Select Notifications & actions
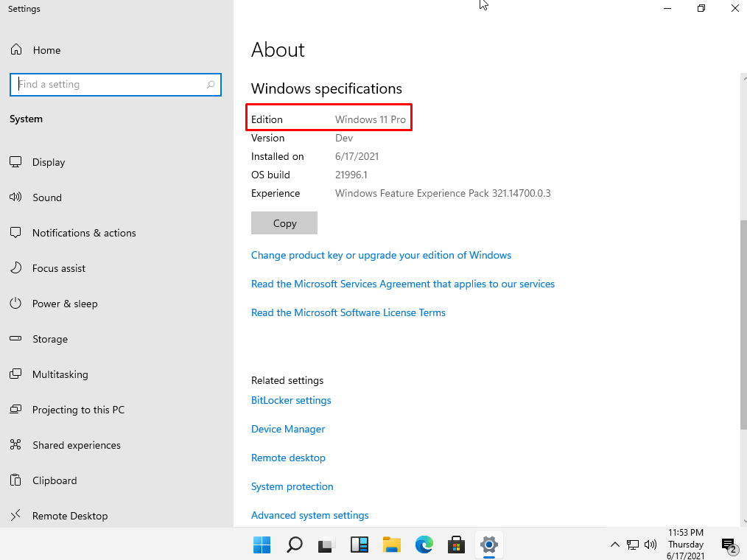The width and height of the screenshot is (747, 560). point(84,233)
